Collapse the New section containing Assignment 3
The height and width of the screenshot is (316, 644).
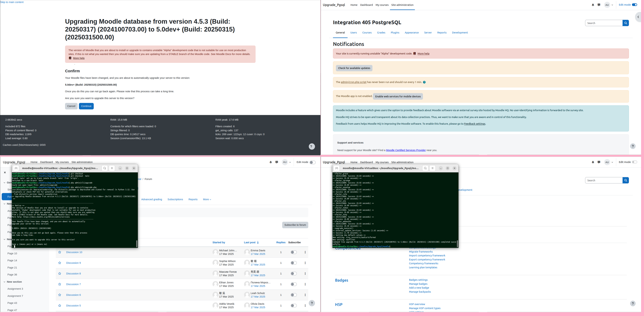point(4,282)
